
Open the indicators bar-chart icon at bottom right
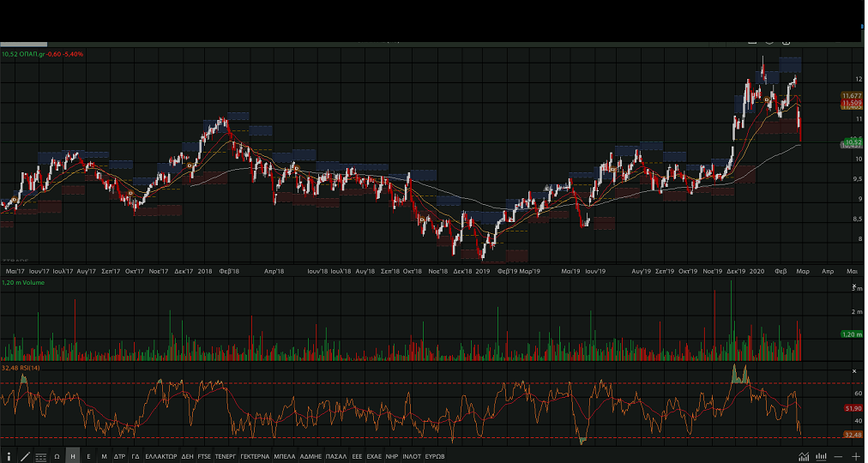coord(821,457)
